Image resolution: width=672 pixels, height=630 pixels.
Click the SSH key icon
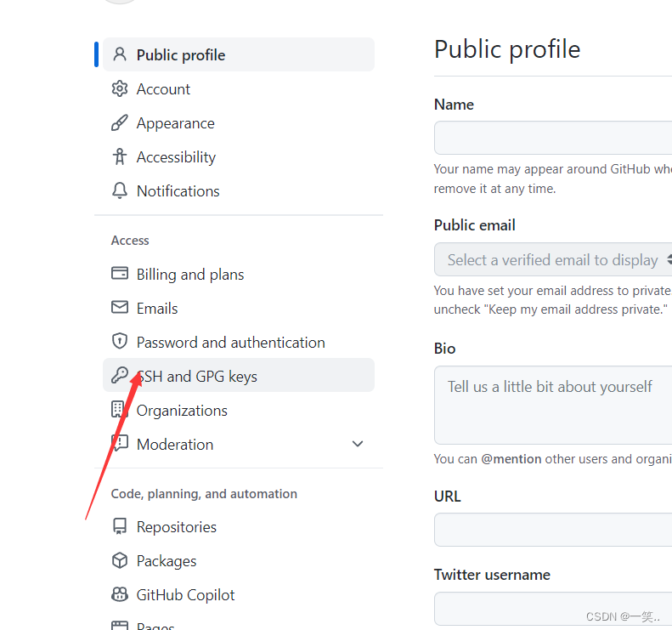[x=120, y=375]
